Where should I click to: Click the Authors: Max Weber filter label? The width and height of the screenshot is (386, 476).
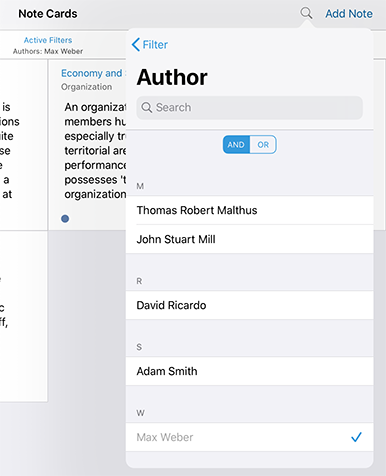coord(48,51)
